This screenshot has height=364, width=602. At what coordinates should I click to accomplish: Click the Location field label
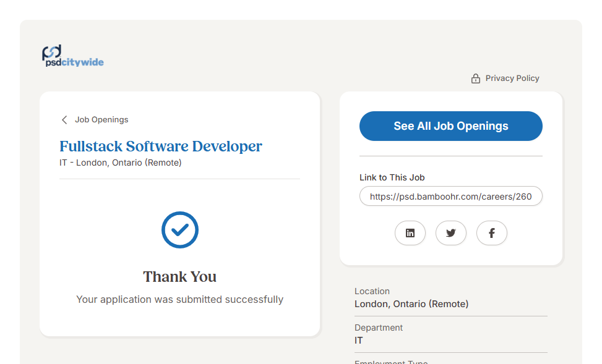click(372, 291)
